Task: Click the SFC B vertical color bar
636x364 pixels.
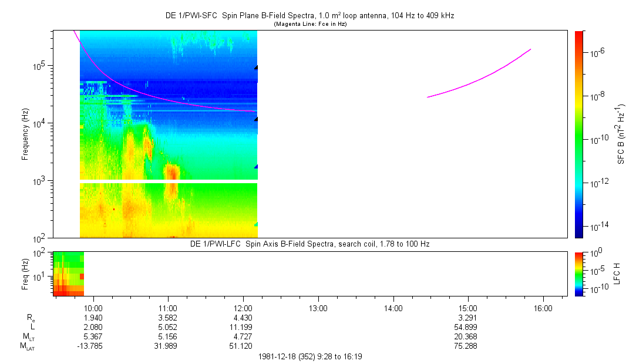Action: click(x=579, y=134)
